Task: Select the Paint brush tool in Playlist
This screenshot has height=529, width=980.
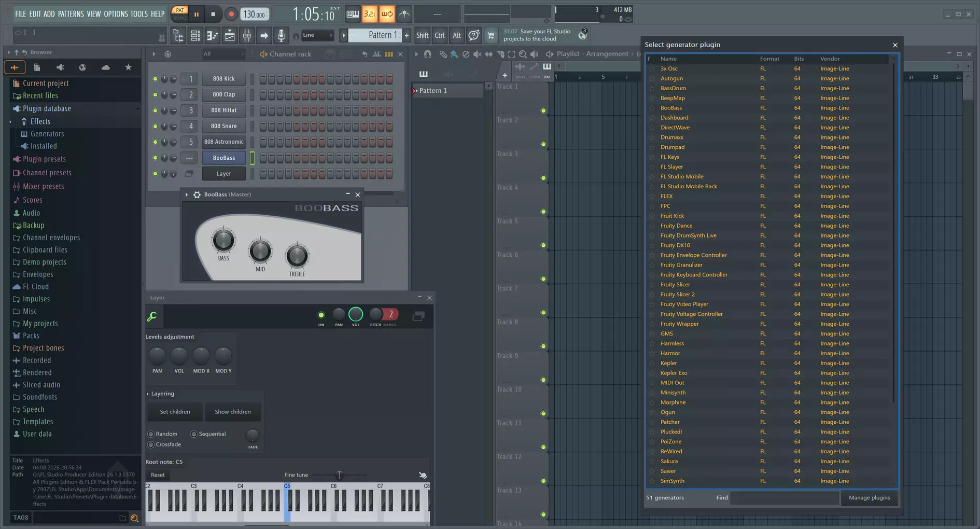Action: [454, 54]
